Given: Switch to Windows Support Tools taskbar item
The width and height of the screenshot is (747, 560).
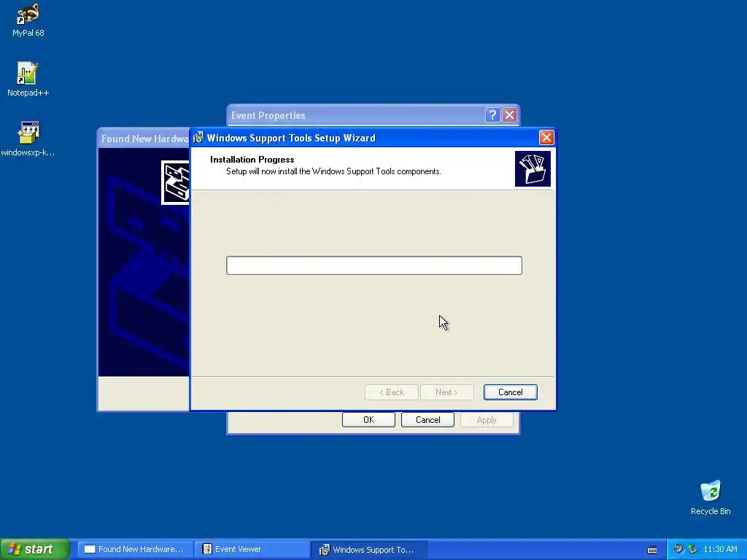Looking at the screenshot, I should coord(369,549).
